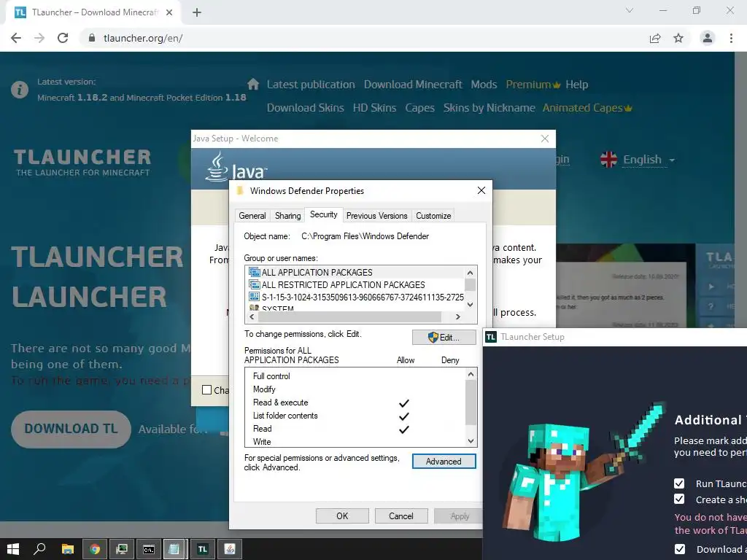The height and width of the screenshot is (560, 747).
Task: Open new Chrome tab with plus
Action: pos(197,12)
